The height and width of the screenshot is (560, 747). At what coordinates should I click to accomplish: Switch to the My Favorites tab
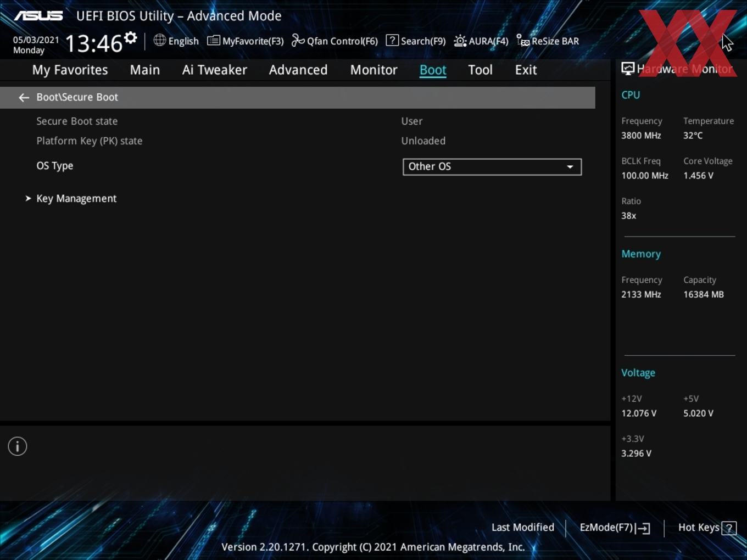70,70
